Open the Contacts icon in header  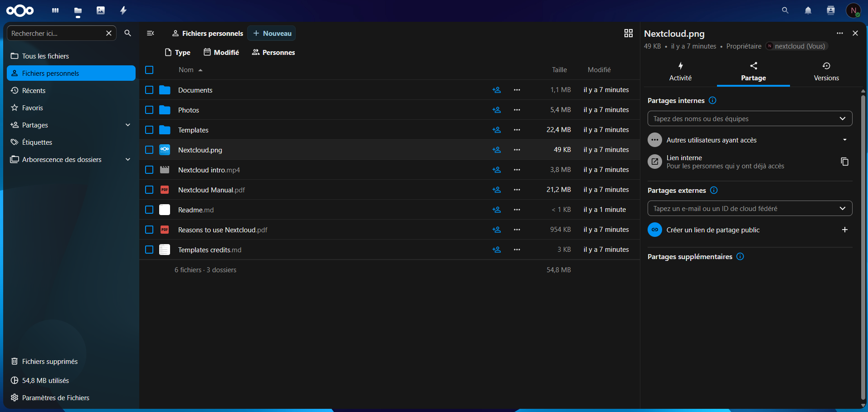point(830,10)
